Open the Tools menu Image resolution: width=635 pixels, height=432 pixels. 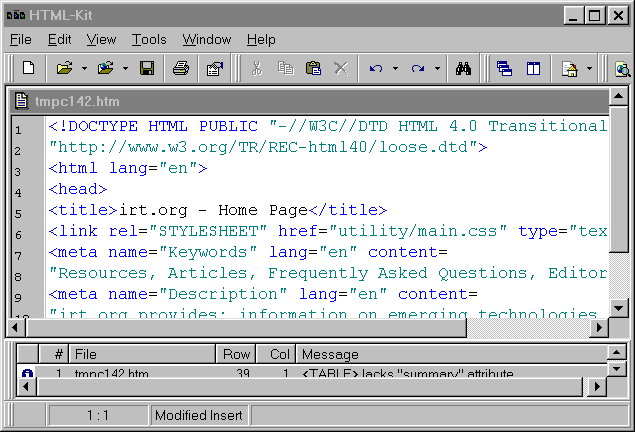(149, 40)
